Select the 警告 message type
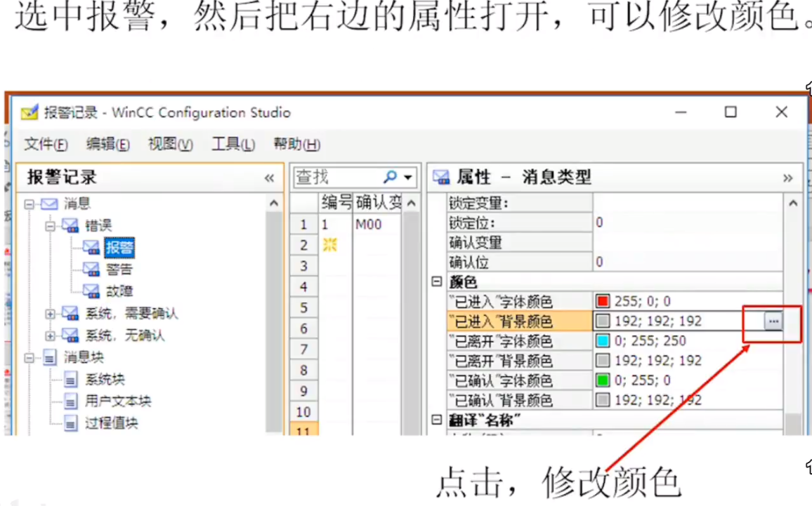 pyautogui.click(x=119, y=269)
